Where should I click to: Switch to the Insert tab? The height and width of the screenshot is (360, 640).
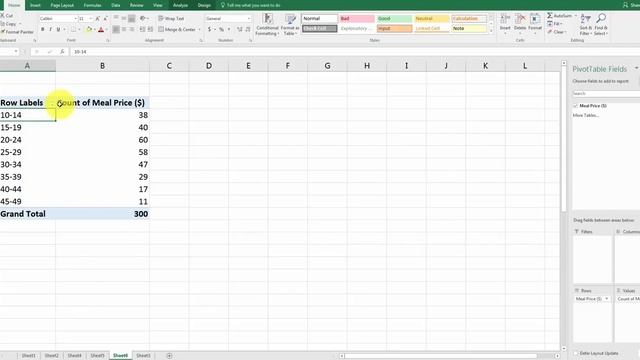coord(36,5)
